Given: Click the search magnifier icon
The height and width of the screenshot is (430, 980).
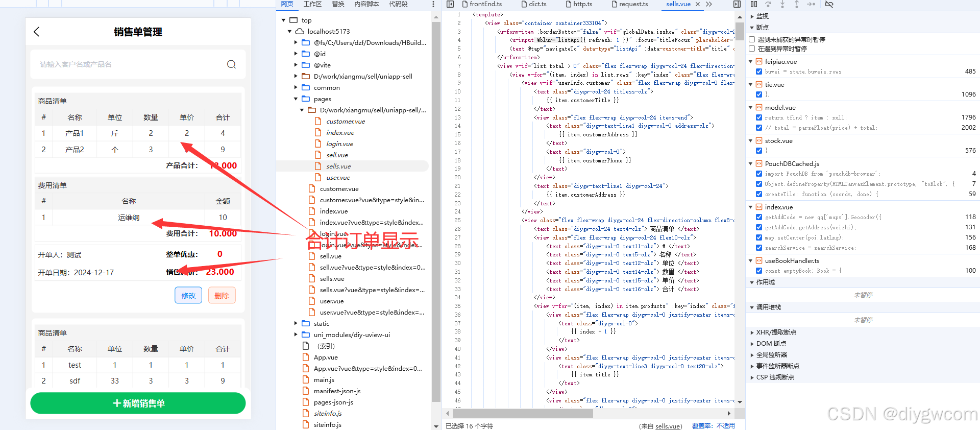Looking at the screenshot, I should (x=231, y=64).
